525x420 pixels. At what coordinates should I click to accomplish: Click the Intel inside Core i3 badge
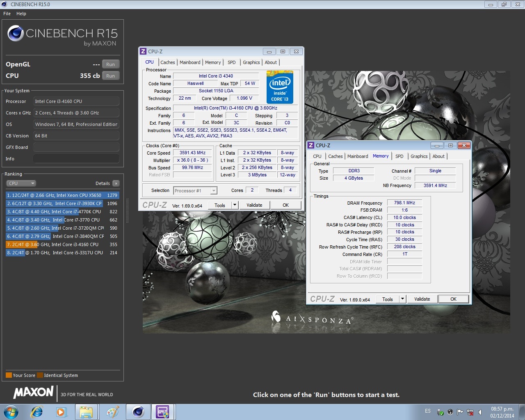click(x=280, y=87)
